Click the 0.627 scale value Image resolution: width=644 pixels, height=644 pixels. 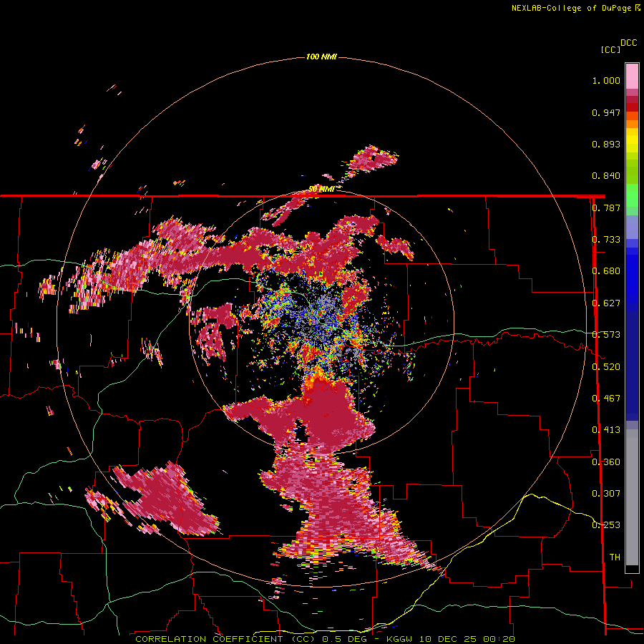(606, 303)
